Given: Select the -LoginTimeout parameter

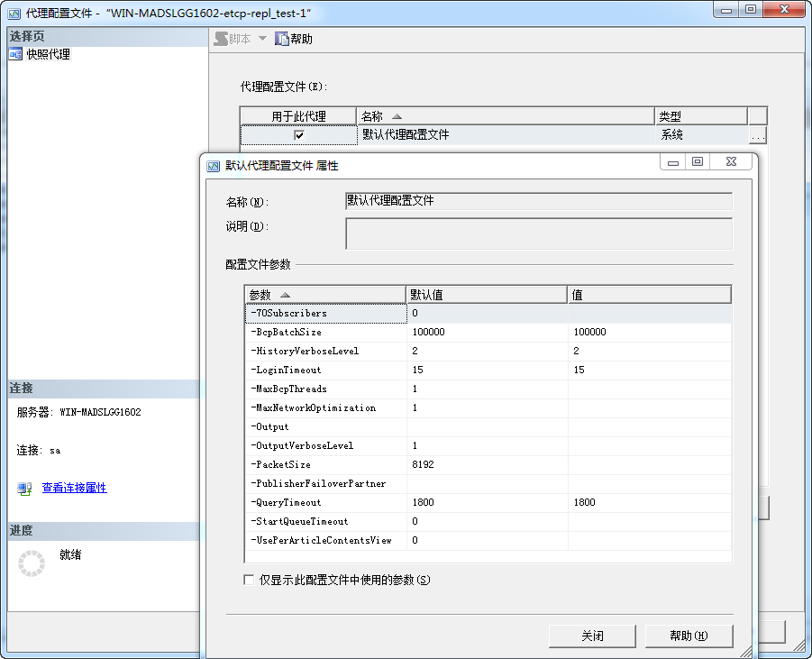Looking at the screenshot, I should [x=325, y=370].
